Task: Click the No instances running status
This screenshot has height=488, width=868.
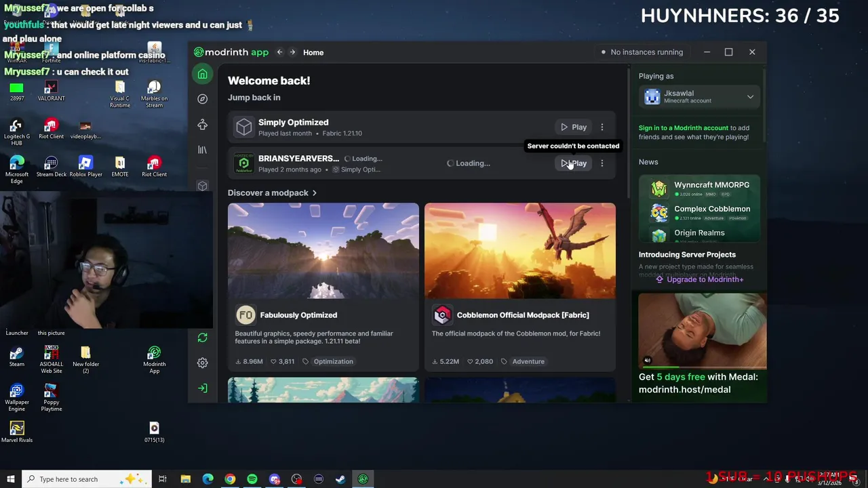Action: point(642,52)
